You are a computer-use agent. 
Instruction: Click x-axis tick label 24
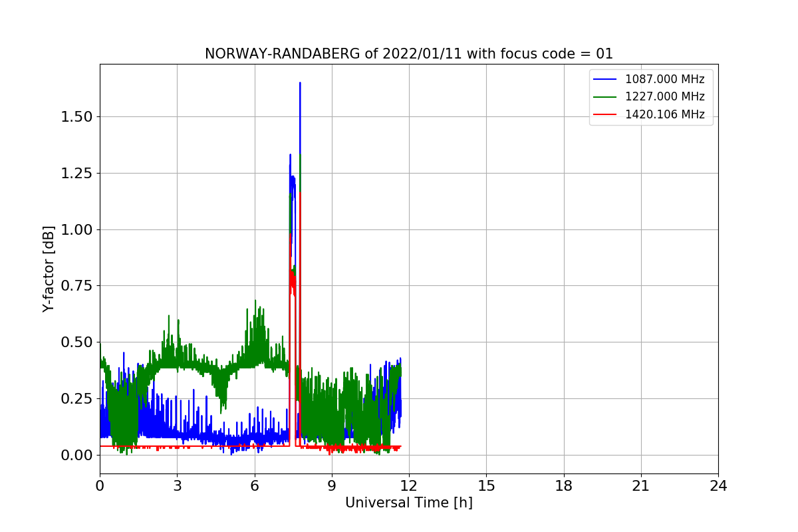[x=718, y=486]
